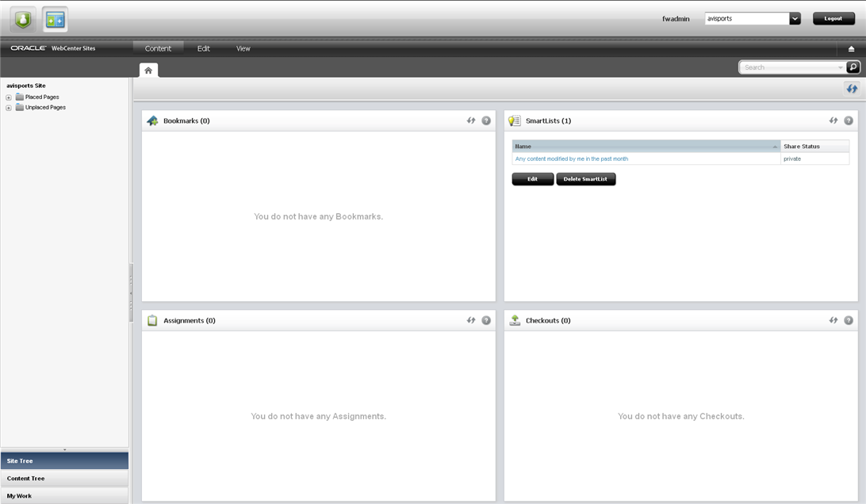The width and height of the screenshot is (866, 504).
Task: Click the search magnifier button
Action: [x=853, y=67]
